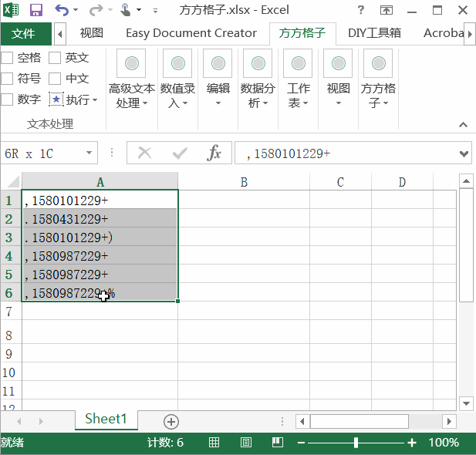476x455 pixels.
Task: Switch to the 视图 ribbon tab
Action: [91, 33]
